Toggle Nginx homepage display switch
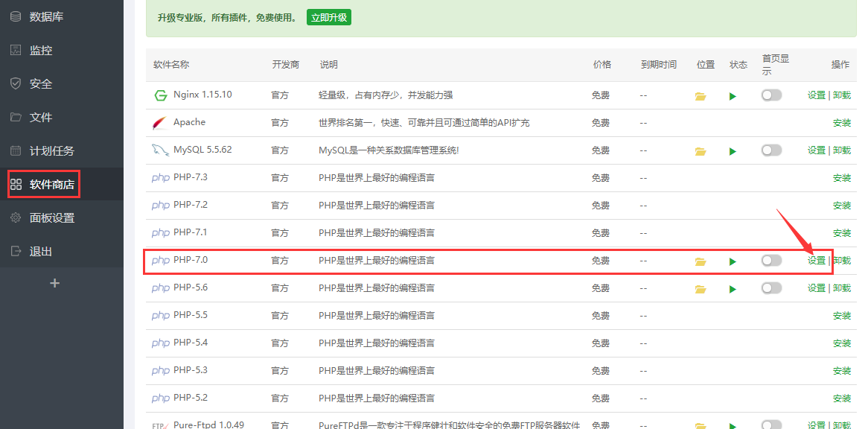Screen dimensions: 868x429 click(771, 95)
